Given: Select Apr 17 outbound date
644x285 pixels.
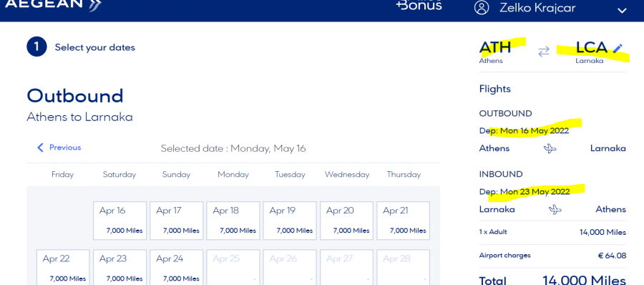Looking at the screenshot, I should point(177,221).
